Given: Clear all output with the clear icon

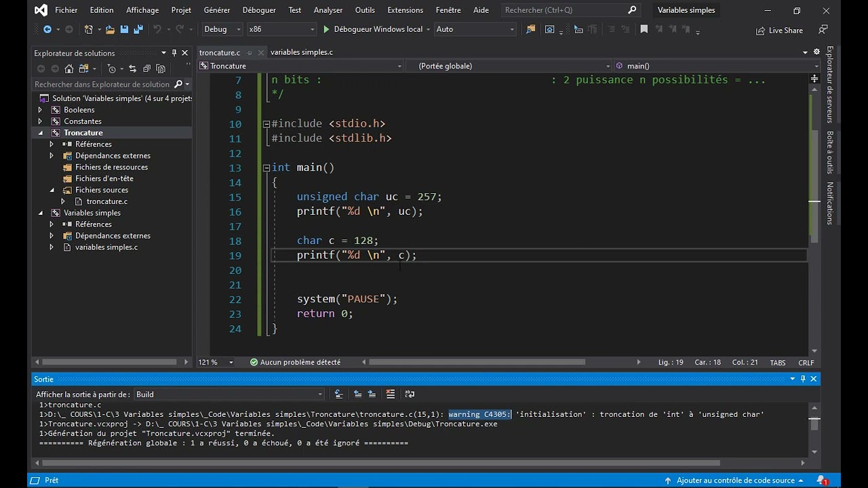Looking at the screenshot, I should tap(391, 394).
